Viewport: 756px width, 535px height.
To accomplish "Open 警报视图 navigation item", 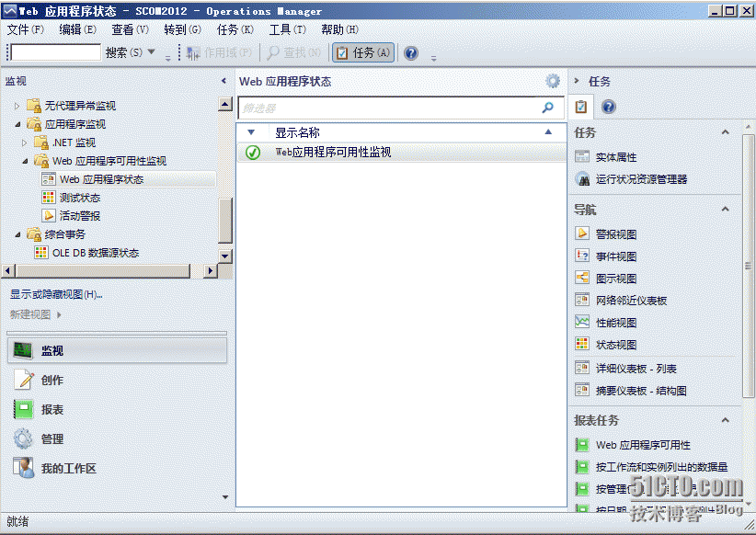I will 615,234.
